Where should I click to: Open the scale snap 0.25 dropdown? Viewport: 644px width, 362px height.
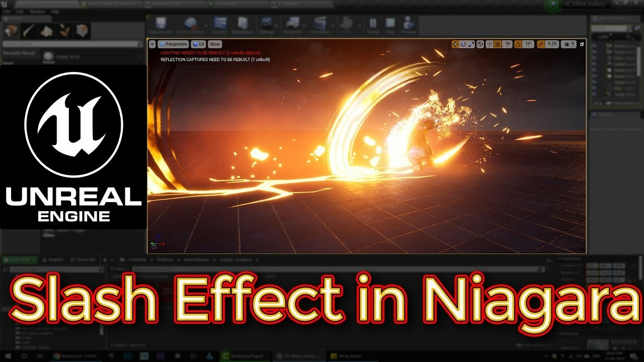552,44
